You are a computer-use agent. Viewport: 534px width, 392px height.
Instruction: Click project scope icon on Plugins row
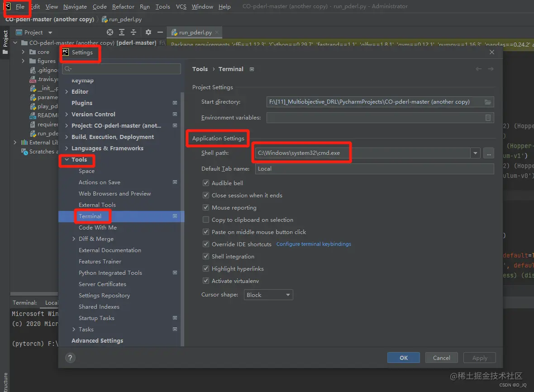pos(175,103)
